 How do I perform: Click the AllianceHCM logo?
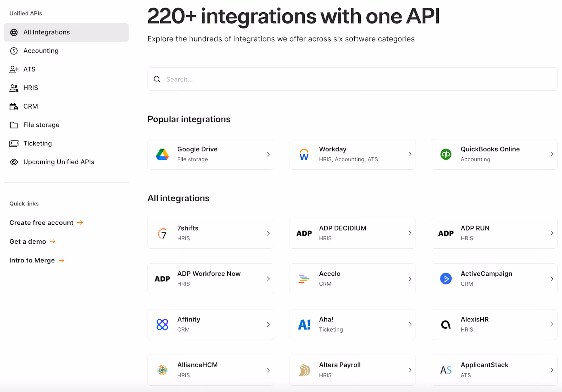pos(162,370)
